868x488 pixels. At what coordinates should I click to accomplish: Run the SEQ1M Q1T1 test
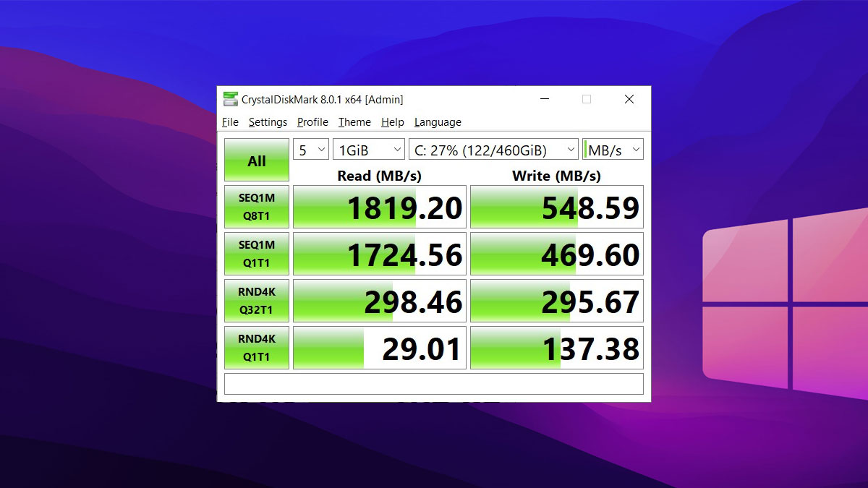(257, 254)
